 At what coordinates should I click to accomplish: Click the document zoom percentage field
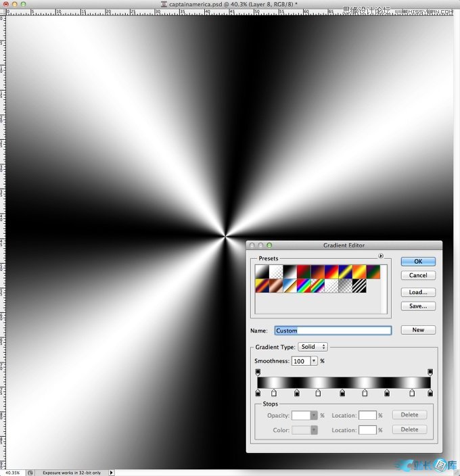pyautogui.click(x=14, y=473)
